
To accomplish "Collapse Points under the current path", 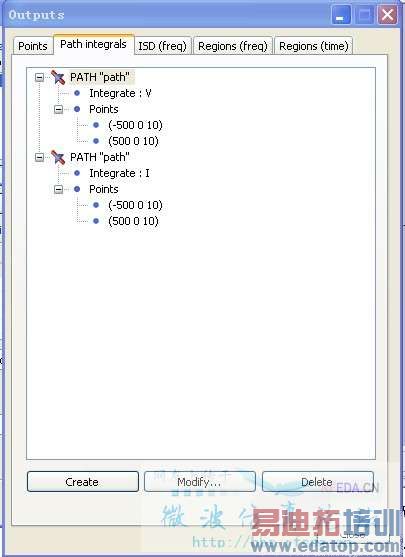I will click(59, 189).
